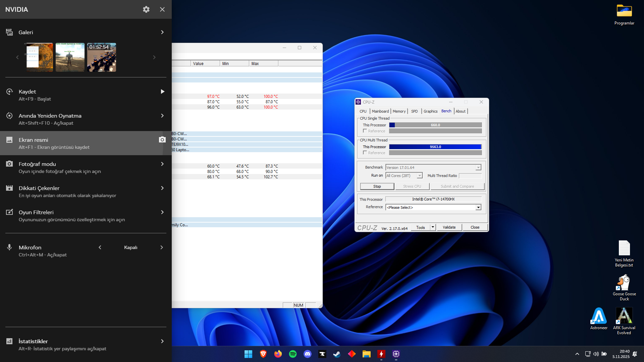Stop the CPU-Z benchmark
The height and width of the screenshot is (362, 644).
pos(377,186)
